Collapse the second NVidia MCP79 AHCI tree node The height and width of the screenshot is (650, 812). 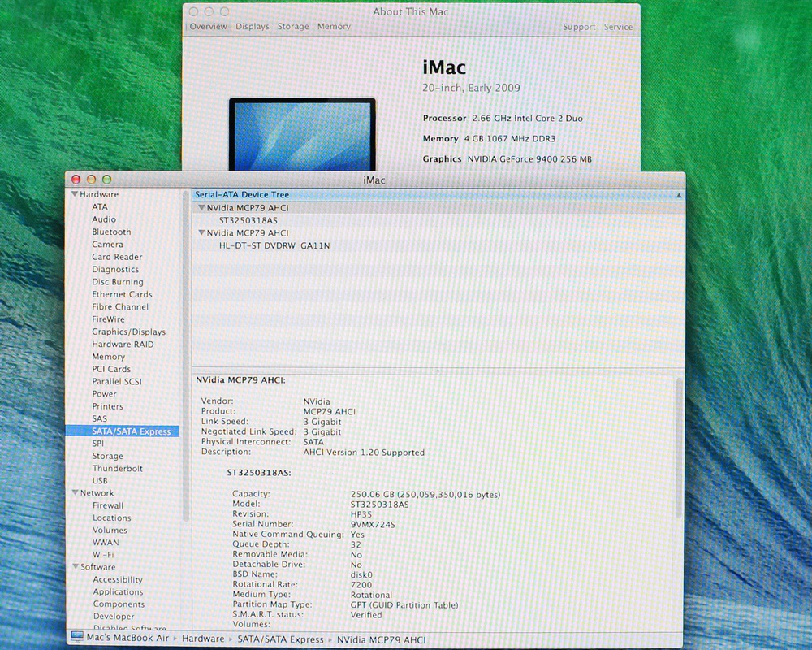[201, 232]
